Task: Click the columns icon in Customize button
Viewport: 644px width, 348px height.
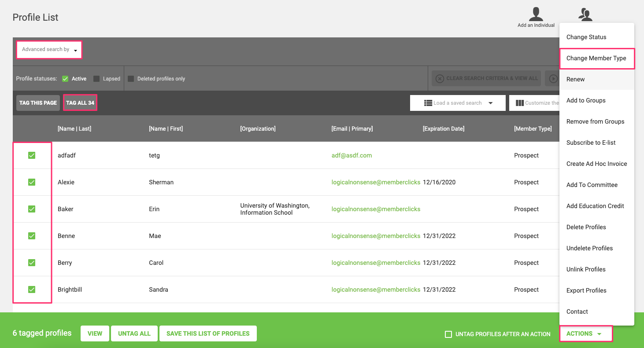Action: point(519,103)
